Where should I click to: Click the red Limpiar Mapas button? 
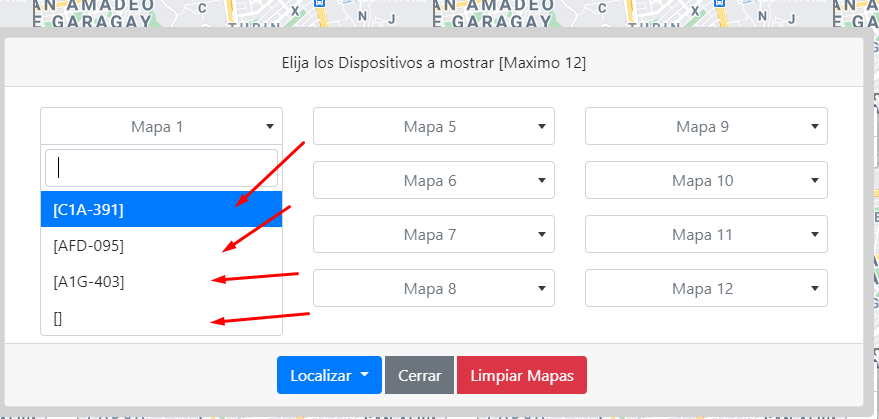[x=521, y=376]
